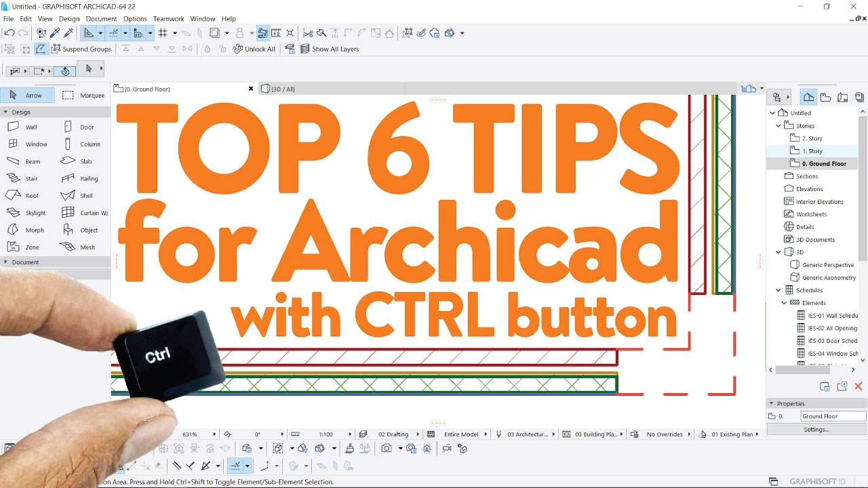The width and height of the screenshot is (868, 488).
Task: Collapse the Design toolbox section
Action: point(5,113)
